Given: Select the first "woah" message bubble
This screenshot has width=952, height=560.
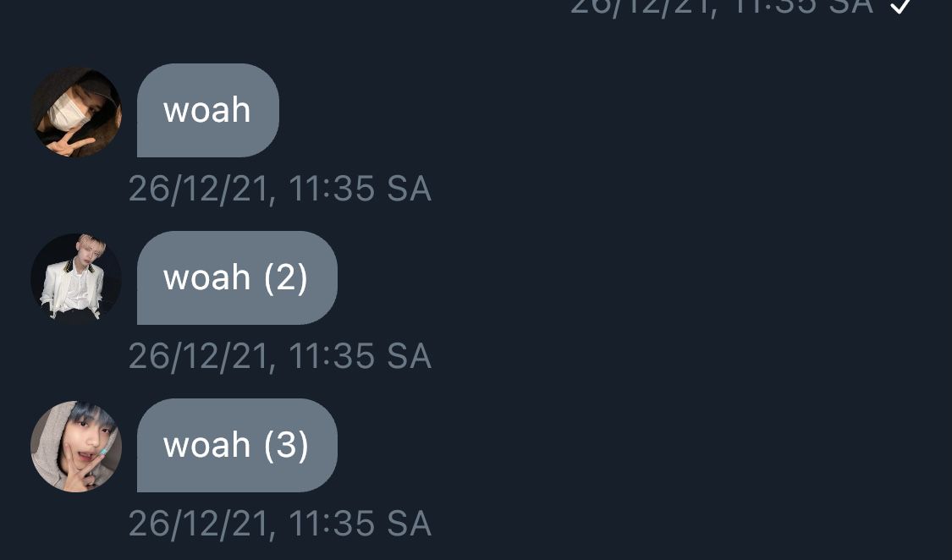Looking at the screenshot, I should pyautogui.click(x=207, y=111).
